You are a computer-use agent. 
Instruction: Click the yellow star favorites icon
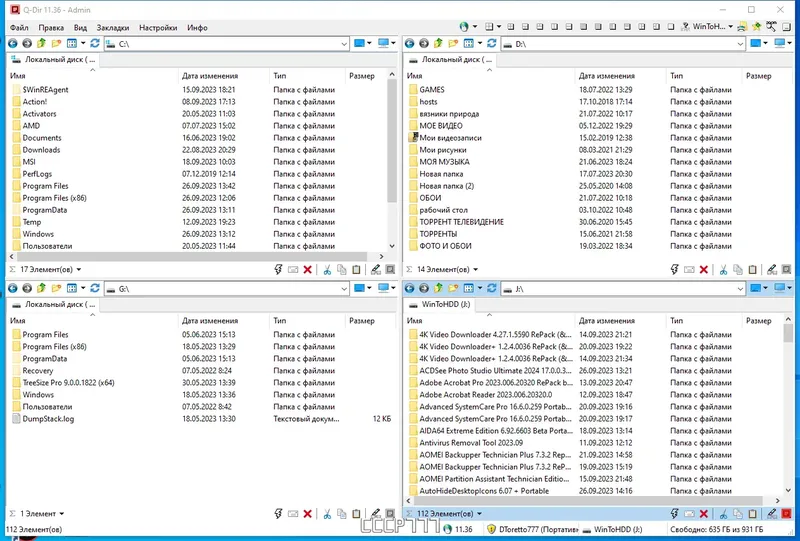tap(757, 27)
